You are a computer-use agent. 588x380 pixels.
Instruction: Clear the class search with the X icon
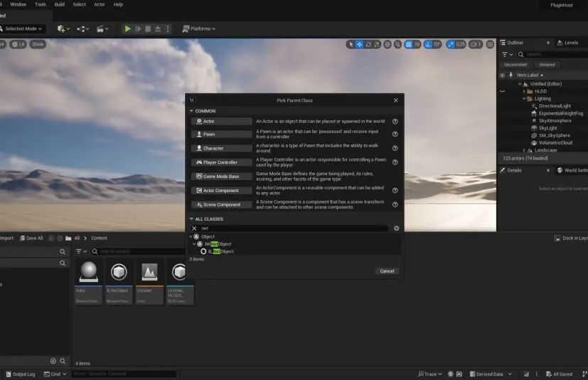tap(193, 228)
